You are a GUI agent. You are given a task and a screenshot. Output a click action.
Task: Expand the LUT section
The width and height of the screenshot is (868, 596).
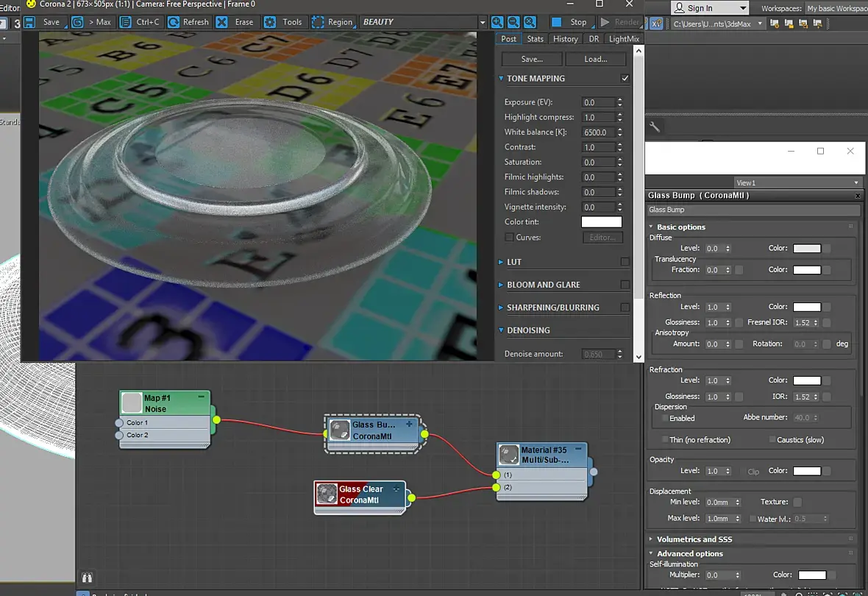point(501,261)
